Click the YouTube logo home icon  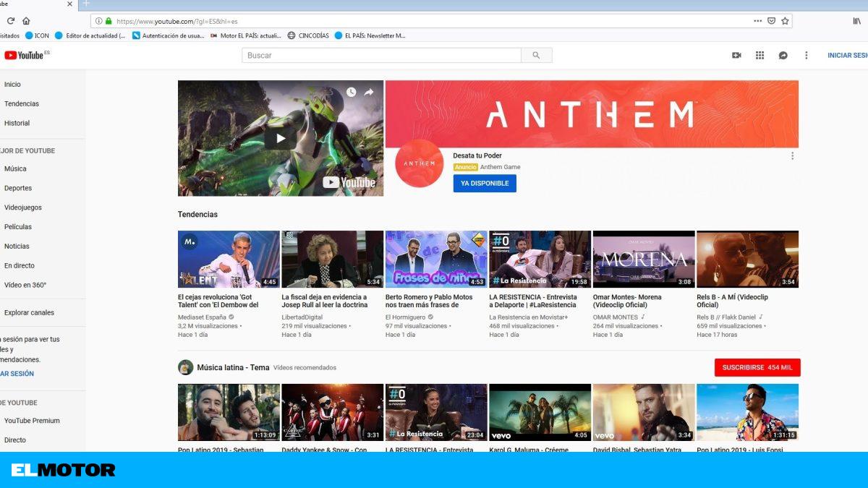click(x=24, y=55)
